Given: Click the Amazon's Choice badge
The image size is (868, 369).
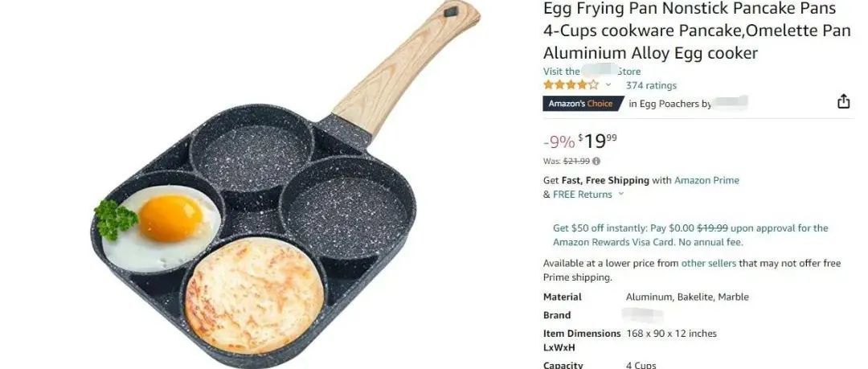Looking at the screenshot, I should coord(581,104).
